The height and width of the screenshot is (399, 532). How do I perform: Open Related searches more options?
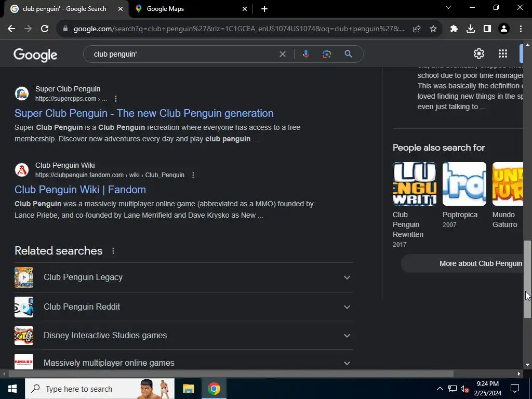(113, 251)
